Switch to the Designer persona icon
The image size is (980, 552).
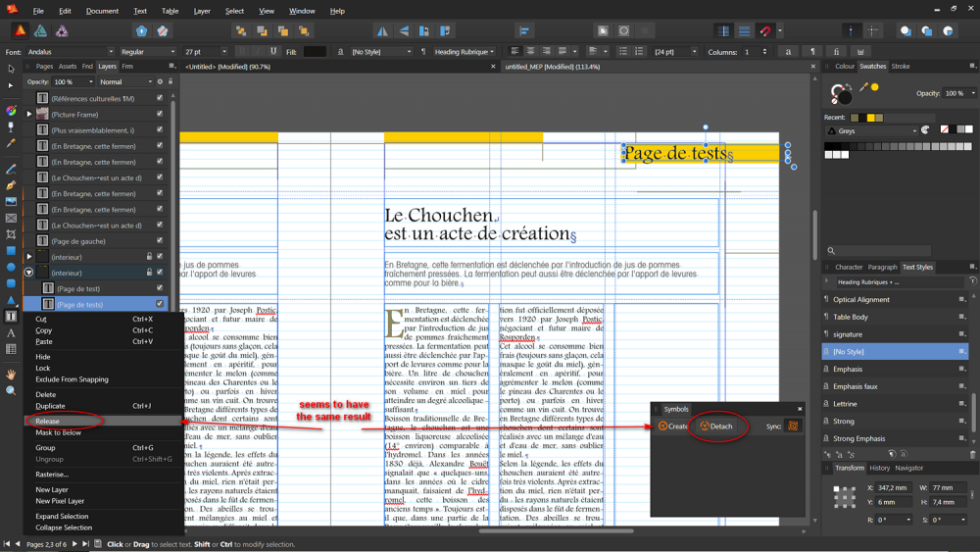click(x=41, y=31)
